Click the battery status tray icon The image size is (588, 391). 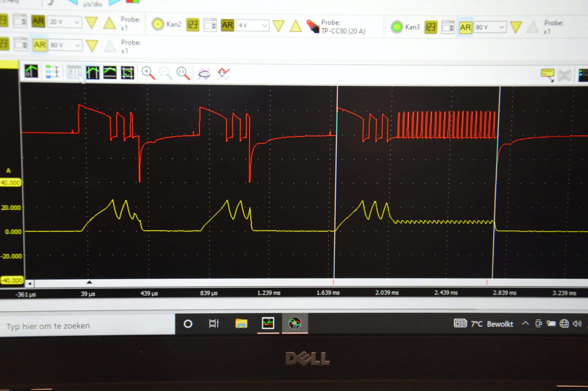click(551, 323)
